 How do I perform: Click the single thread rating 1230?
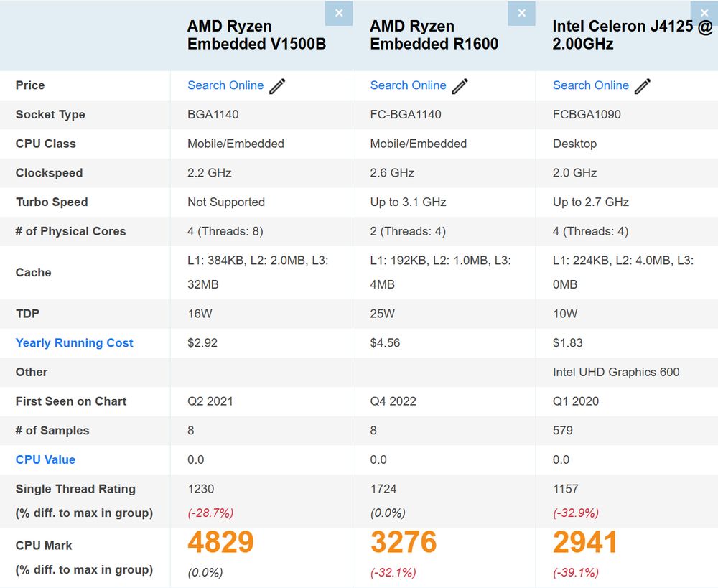coord(200,489)
